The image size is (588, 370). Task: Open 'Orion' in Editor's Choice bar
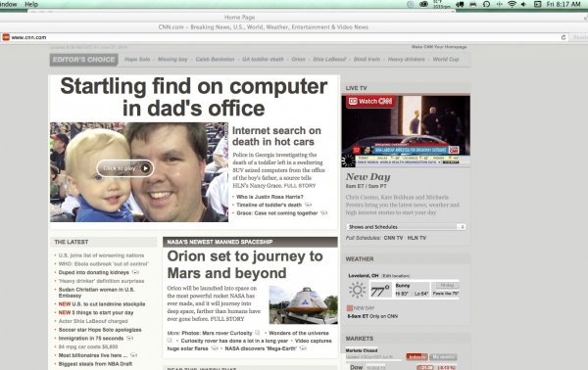point(299,59)
